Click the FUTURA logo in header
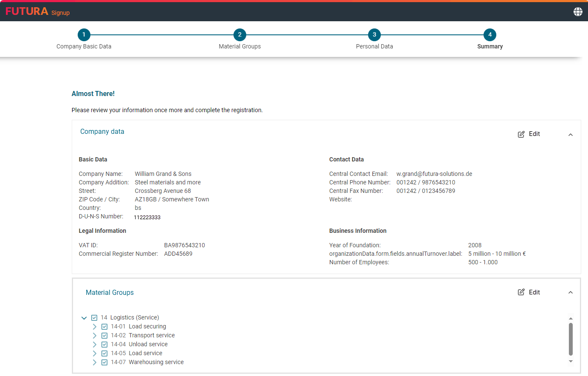 click(27, 11)
